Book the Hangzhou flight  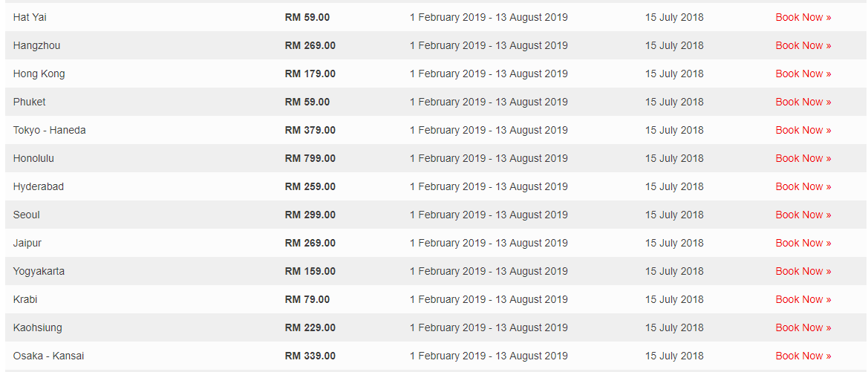pyautogui.click(x=803, y=45)
